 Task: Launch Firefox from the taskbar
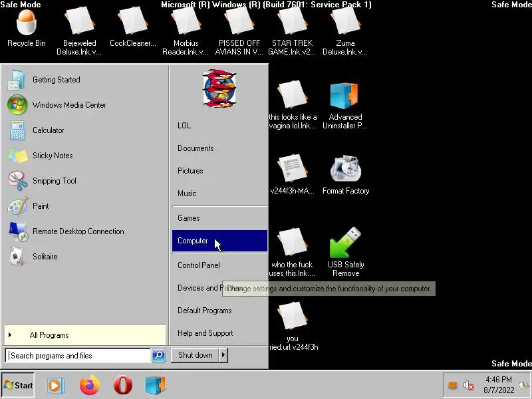point(90,386)
